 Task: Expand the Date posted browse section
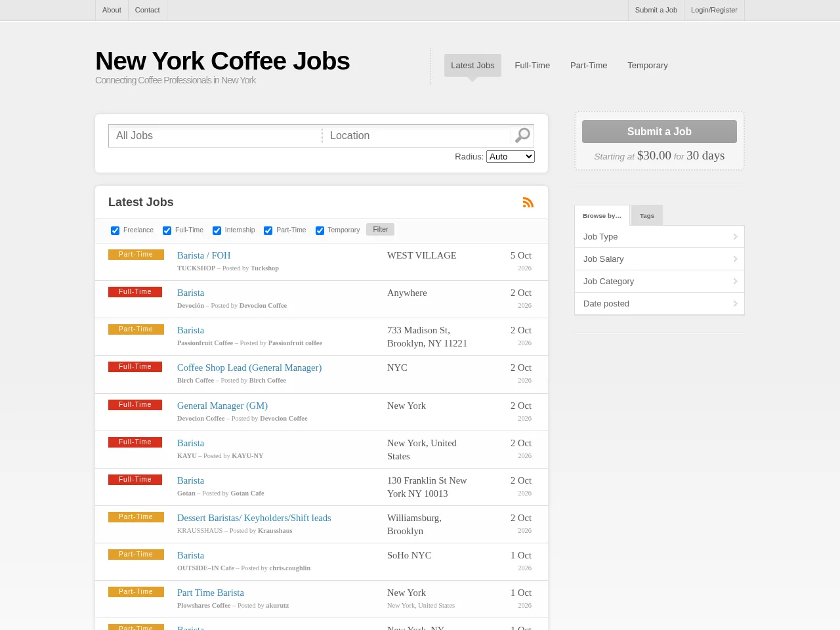(x=660, y=304)
